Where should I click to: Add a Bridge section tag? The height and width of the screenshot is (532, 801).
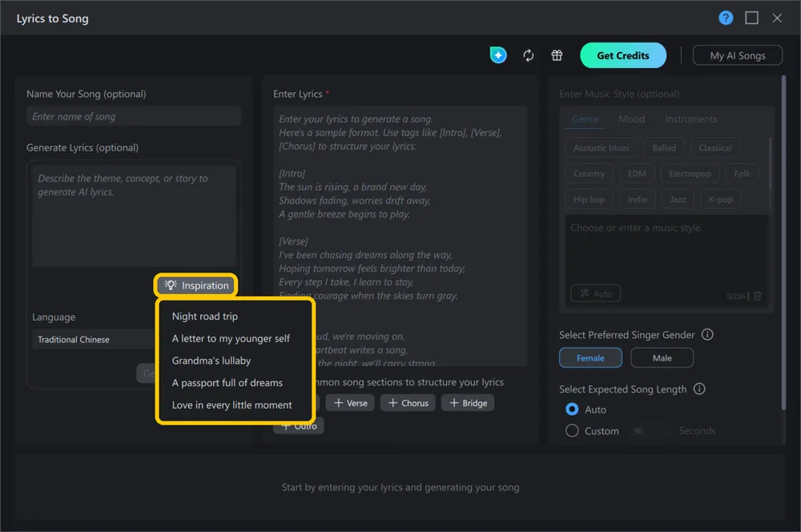click(x=468, y=403)
